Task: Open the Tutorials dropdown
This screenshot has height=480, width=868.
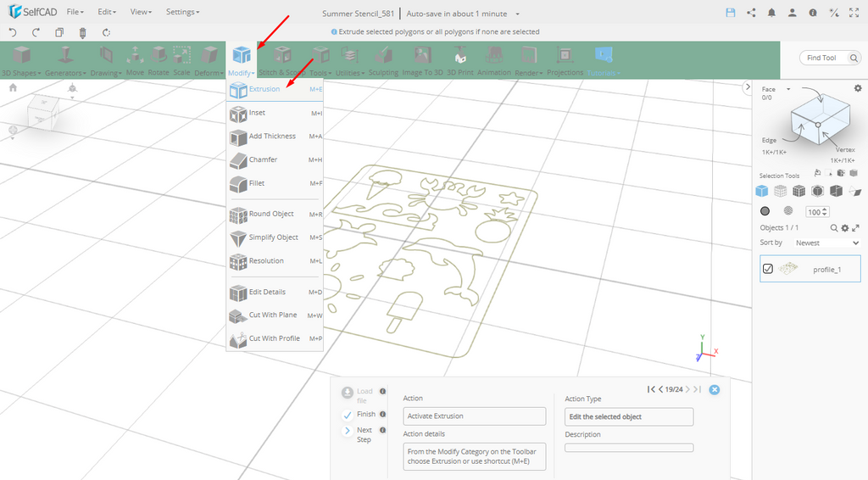Action: [x=603, y=61]
